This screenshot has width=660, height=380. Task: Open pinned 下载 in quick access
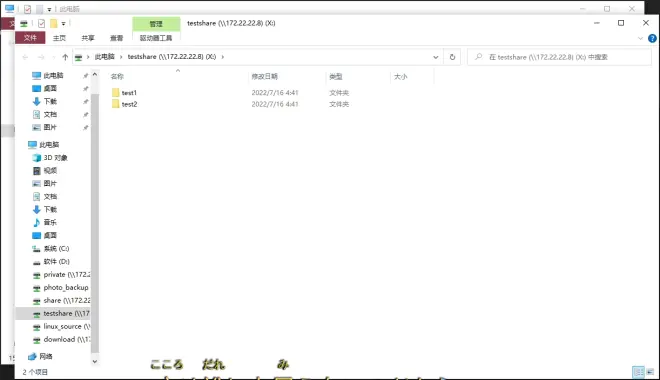click(50, 101)
